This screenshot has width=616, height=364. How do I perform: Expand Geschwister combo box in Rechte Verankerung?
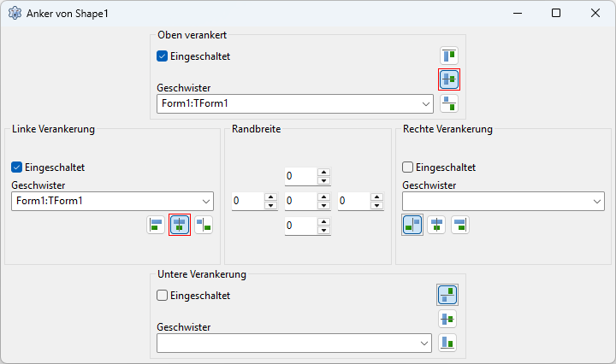point(503,201)
